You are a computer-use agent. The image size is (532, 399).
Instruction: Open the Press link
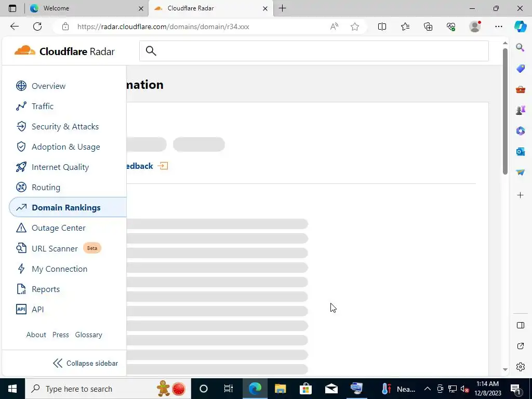click(60, 335)
